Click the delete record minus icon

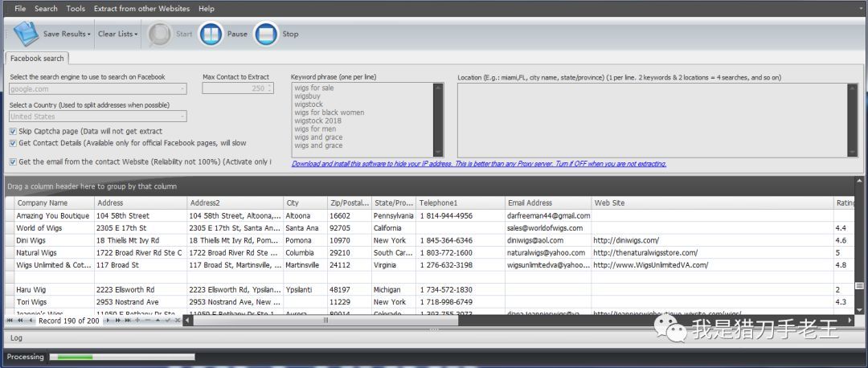point(147,321)
